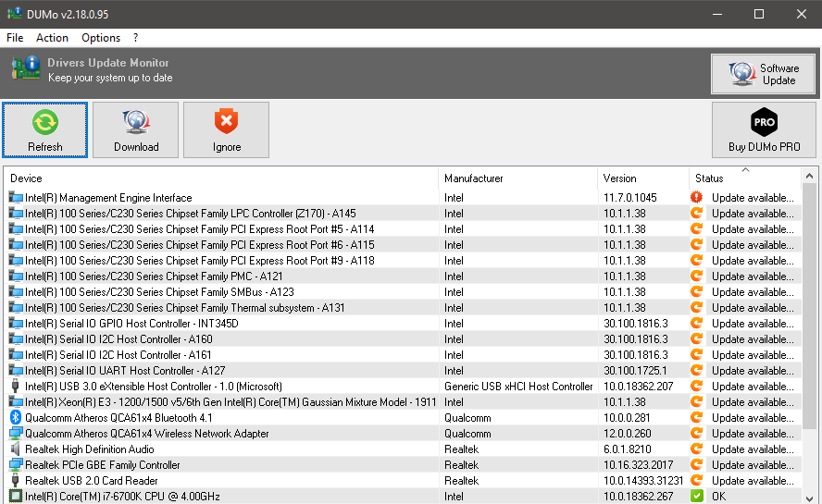Click green OK checkmark for i7-6700K CPU
822x504 pixels.
696,497
